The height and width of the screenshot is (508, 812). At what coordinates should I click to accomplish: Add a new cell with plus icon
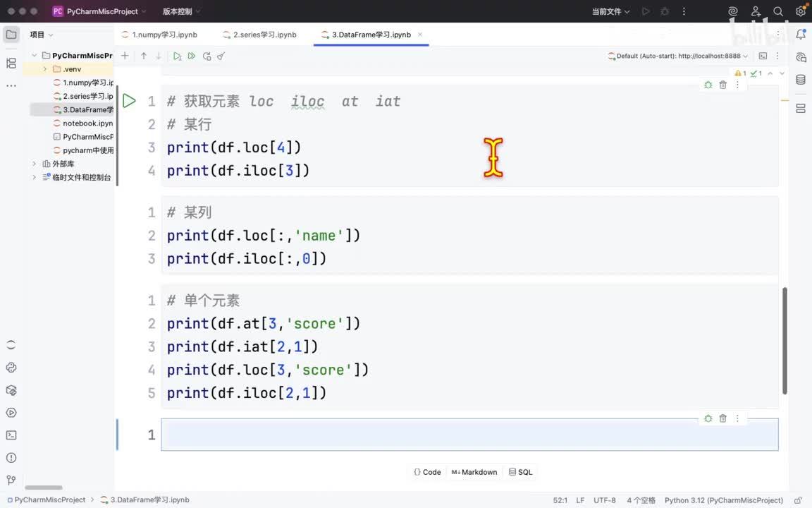pyautogui.click(x=125, y=56)
